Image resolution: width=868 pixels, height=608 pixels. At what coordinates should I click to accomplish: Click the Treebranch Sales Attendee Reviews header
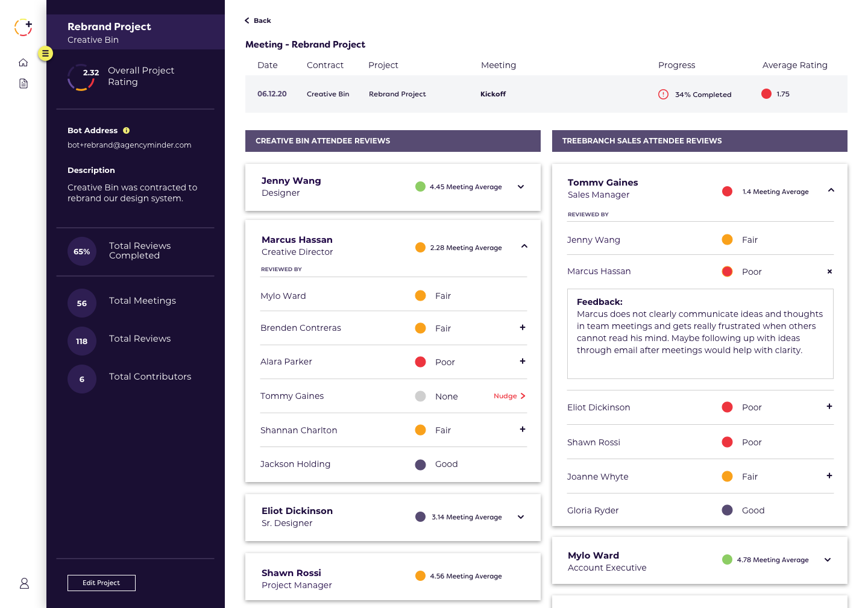[700, 141]
